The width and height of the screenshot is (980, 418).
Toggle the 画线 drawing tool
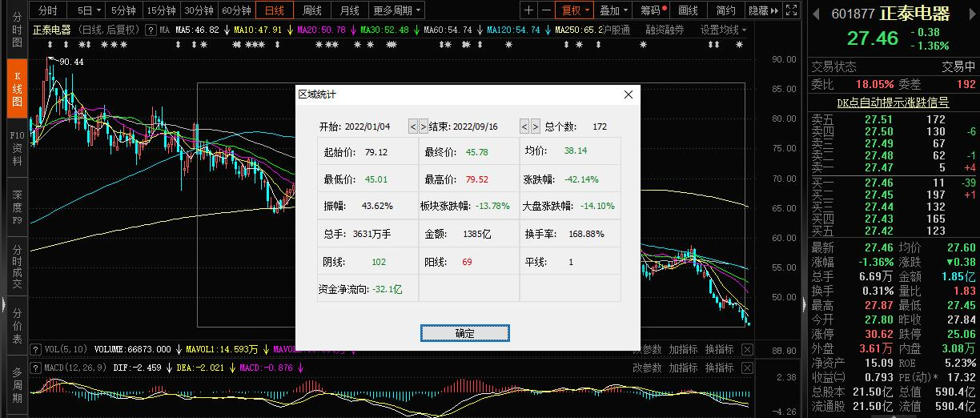point(688,10)
